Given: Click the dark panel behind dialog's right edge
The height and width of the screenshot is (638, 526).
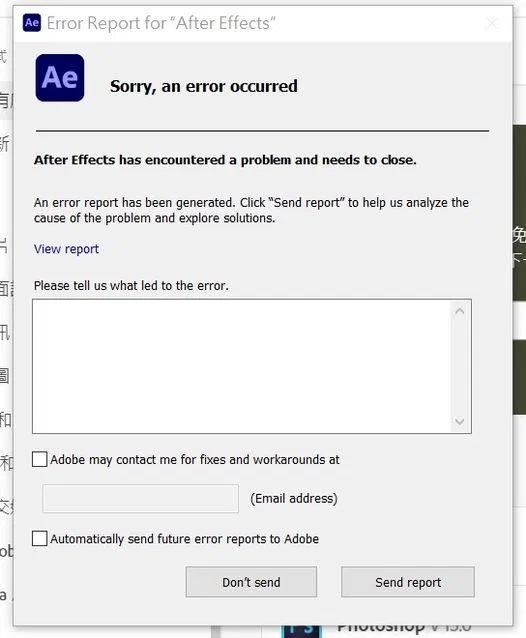Looking at the screenshot, I should pos(519,213).
